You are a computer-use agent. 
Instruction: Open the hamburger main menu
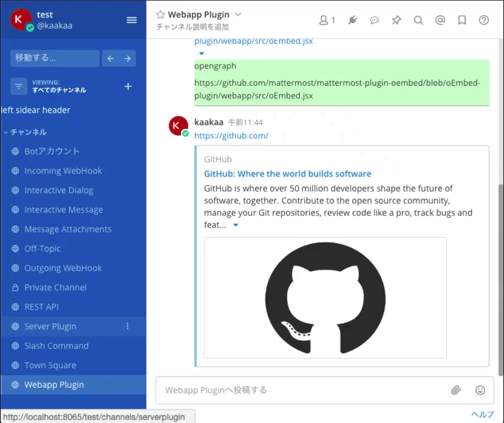[131, 20]
